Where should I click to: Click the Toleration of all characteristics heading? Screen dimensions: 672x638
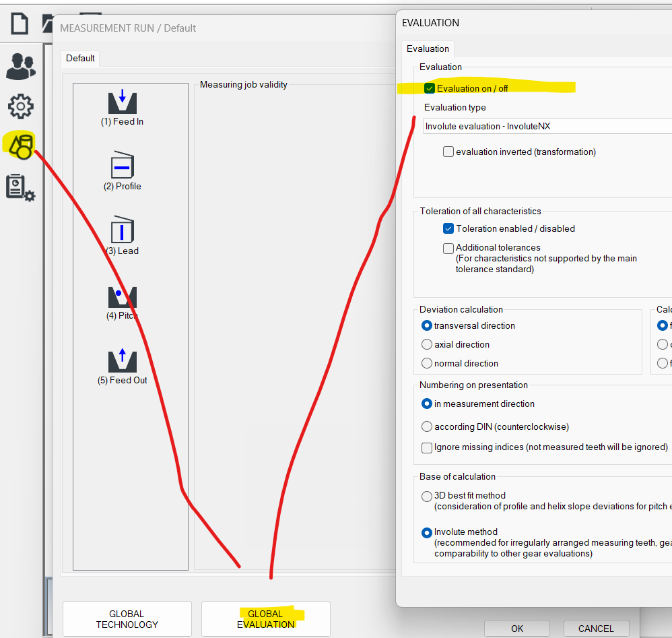point(480,212)
